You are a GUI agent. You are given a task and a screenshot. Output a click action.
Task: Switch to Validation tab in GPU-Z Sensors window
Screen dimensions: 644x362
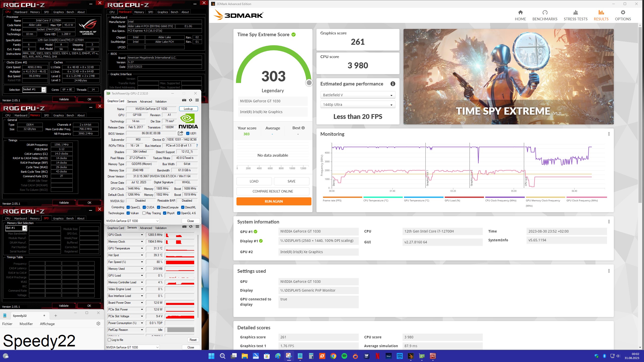(161, 228)
